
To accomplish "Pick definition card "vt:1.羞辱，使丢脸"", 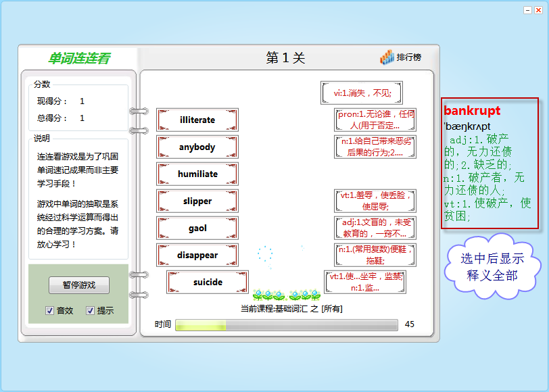I will point(375,201).
